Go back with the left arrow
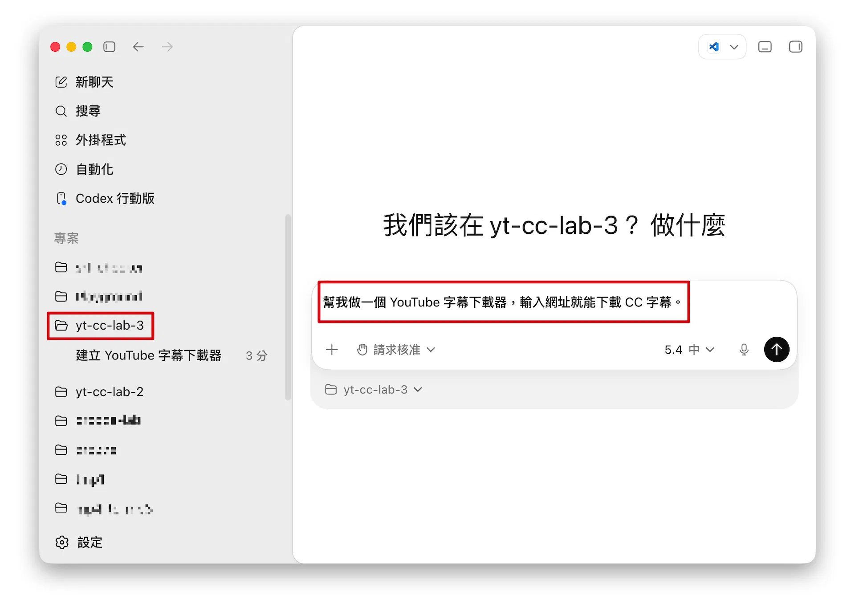 tap(138, 47)
